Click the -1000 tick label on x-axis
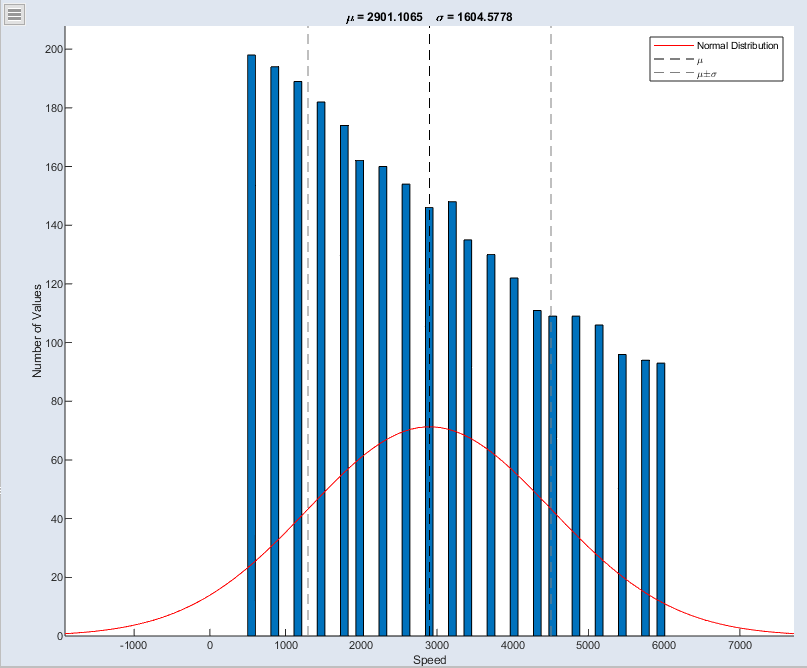The height and width of the screenshot is (668, 807). pyautogui.click(x=133, y=646)
